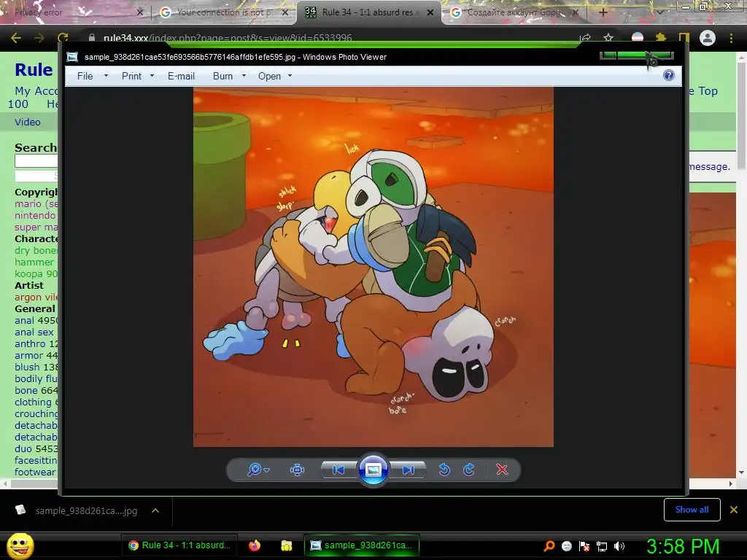Image resolution: width=747 pixels, height=560 pixels.
Task: Click the lock icon in address bar
Action: point(91,38)
